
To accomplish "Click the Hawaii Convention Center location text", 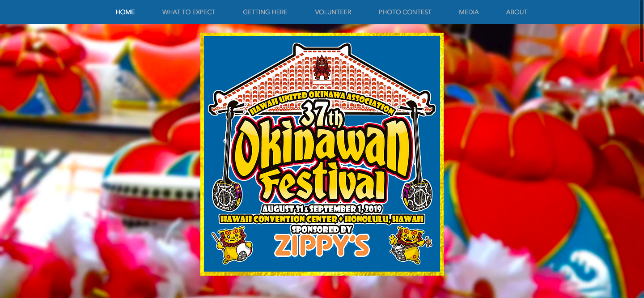I will [322, 219].
